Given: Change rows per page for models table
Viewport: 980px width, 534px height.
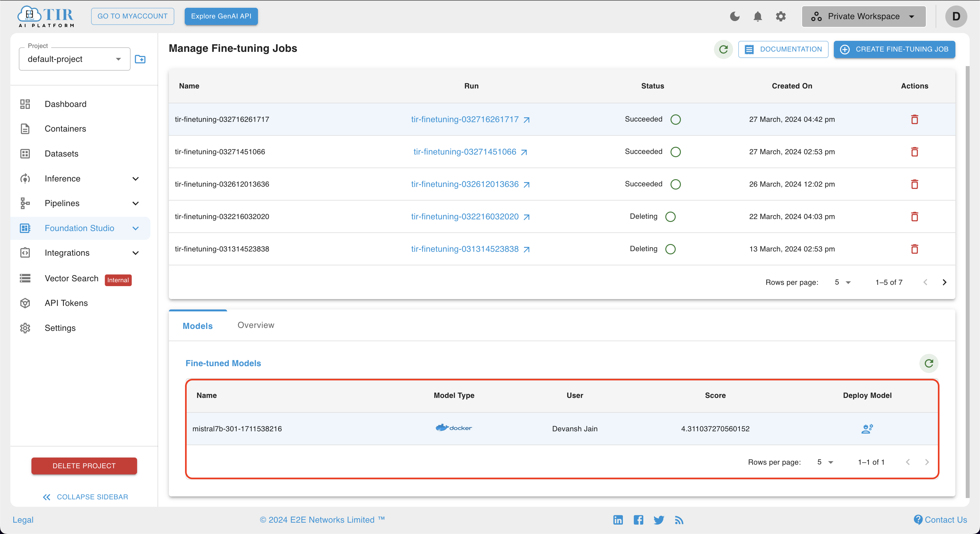Looking at the screenshot, I should 825,462.
